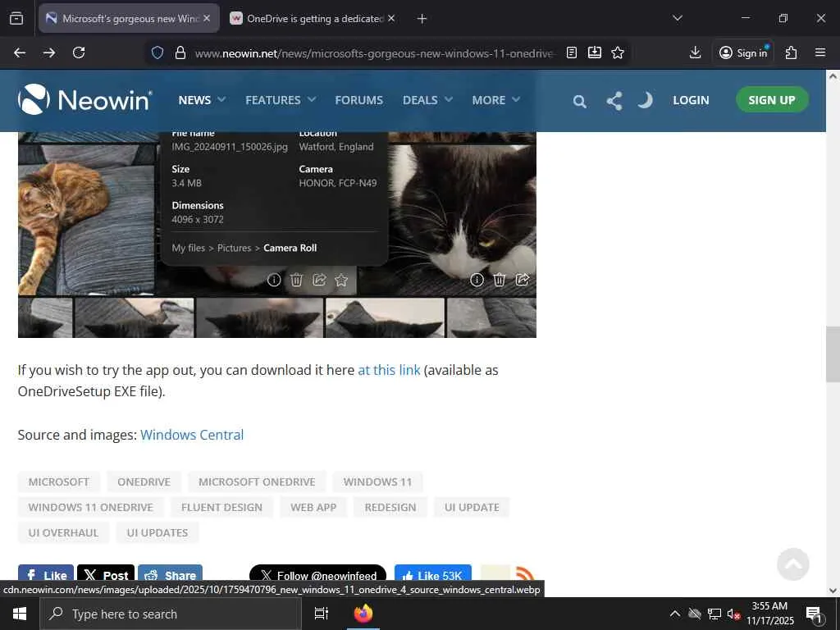The width and height of the screenshot is (840, 630).
Task: Toggle dark mode moon icon
Action: click(x=645, y=100)
